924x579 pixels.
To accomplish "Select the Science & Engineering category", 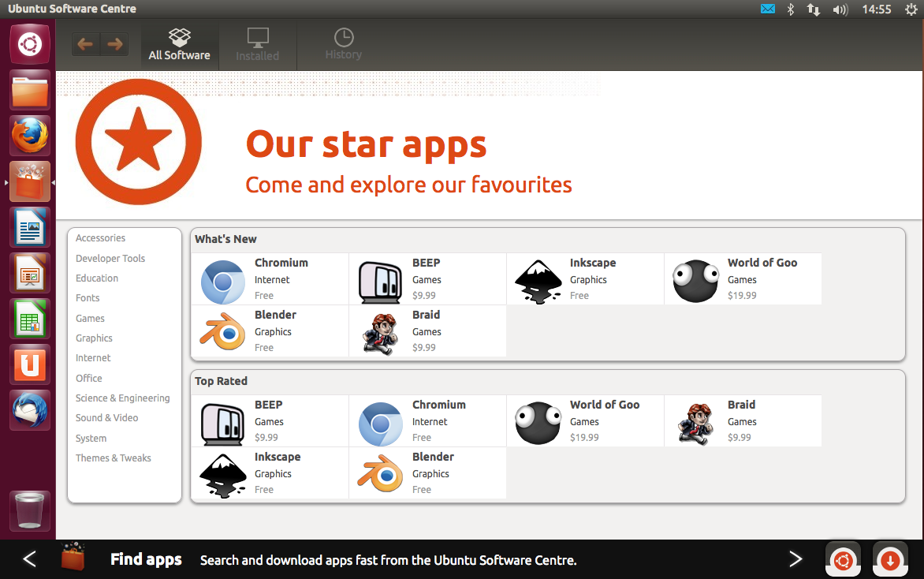I will pos(122,398).
